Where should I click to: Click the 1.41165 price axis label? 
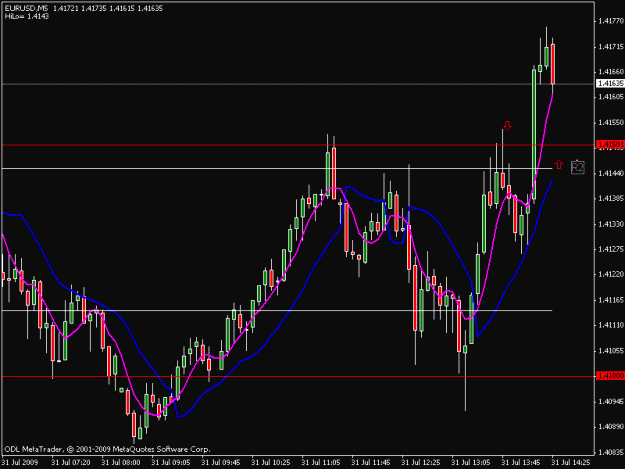pos(611,300)
